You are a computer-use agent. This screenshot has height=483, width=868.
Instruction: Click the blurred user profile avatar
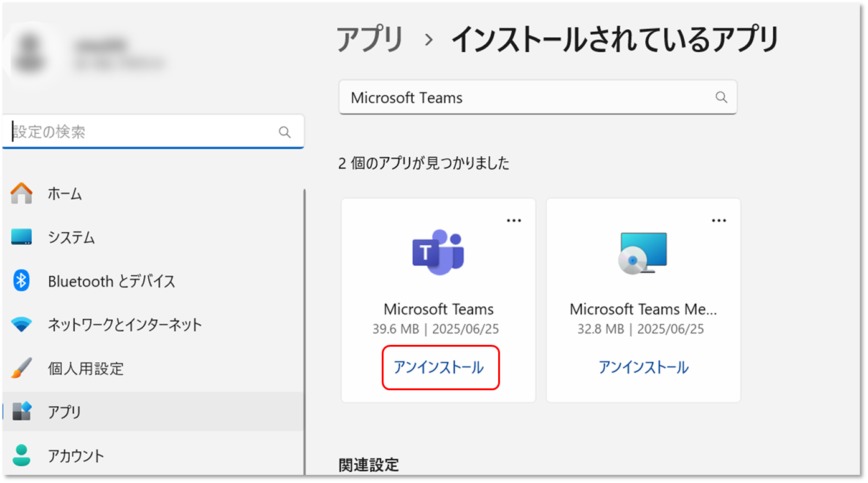tap(31, 53)
